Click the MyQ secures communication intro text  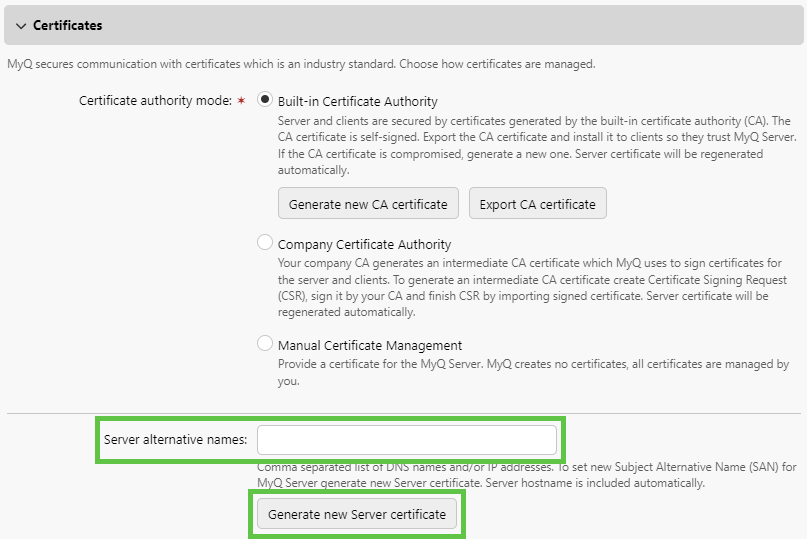(x=301, y=64)
